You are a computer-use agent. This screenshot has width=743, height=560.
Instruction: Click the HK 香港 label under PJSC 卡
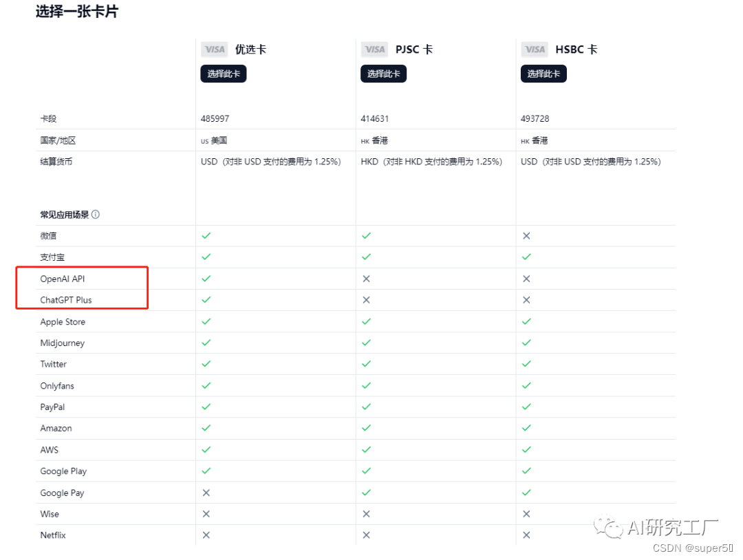374,140
